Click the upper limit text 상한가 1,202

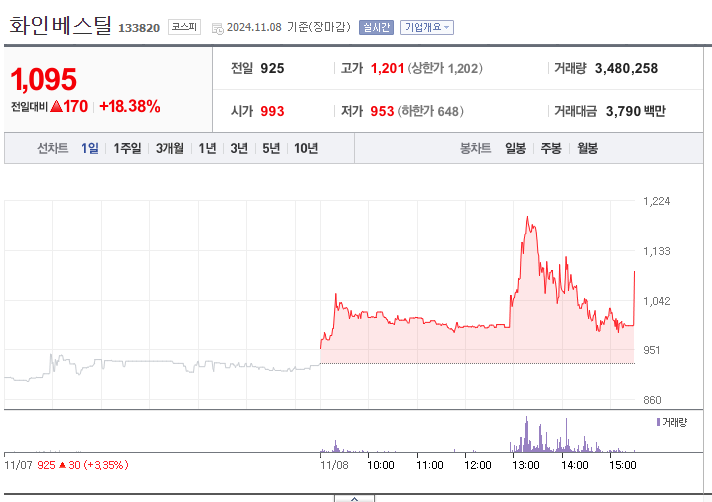pyautogui.click(x=445, y=69)
